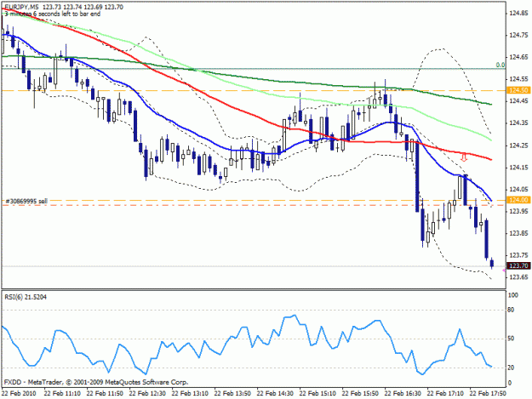Click the 22 Feb 15:50 time label
The height and width of the screenshot is (399, 532).
[x=360, y=393]
